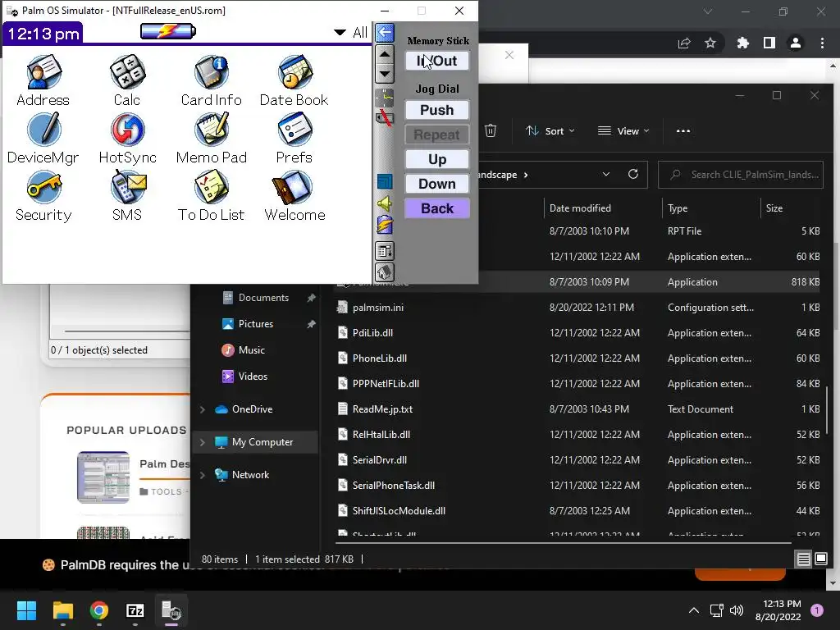840x630 pixels.
Task: Select Pictures in navigation pane
Action: click(x=256, y=323)
